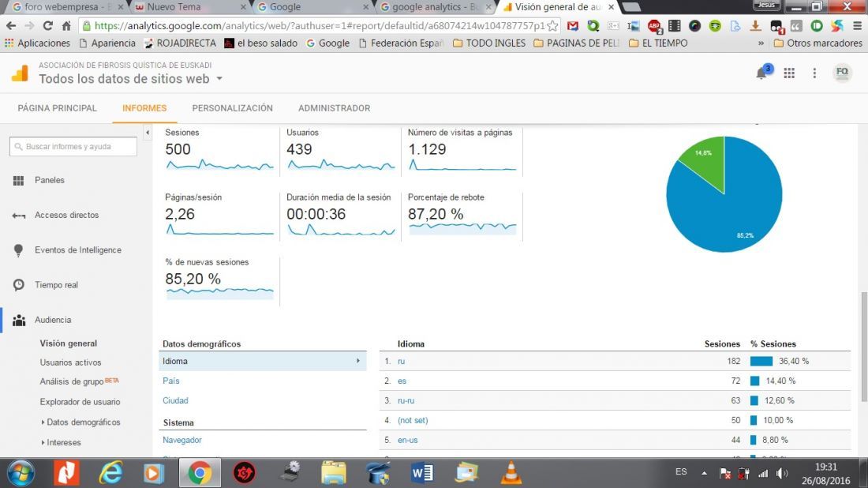The height and width of the screenshot is (488, 868).
Task: Select the Idioma demographic row
Action: pyautogui.click(x=263, y=361)
